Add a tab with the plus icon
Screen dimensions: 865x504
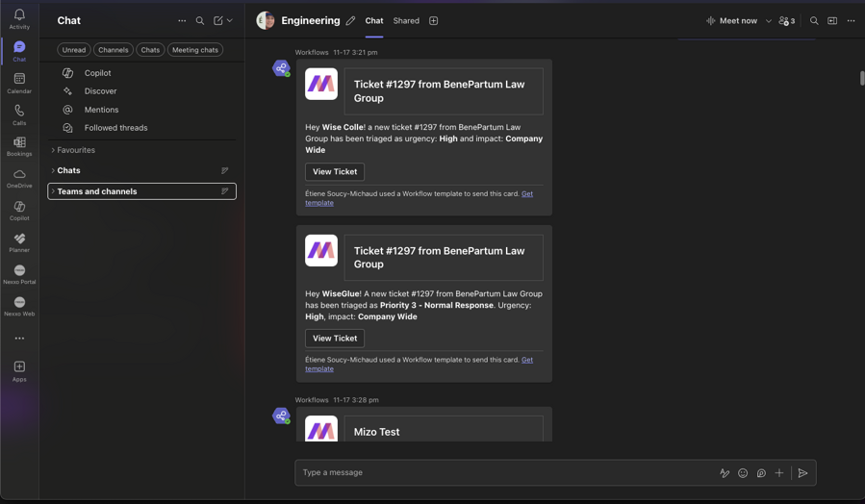(x=434, y=20)
